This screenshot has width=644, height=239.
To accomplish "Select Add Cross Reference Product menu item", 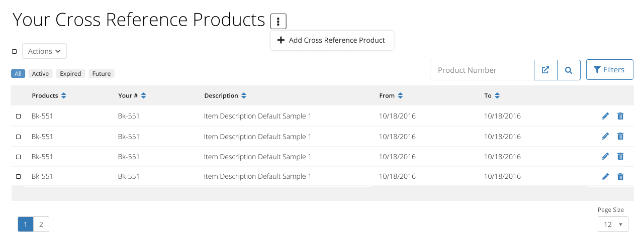I will [x=332, y=40].
